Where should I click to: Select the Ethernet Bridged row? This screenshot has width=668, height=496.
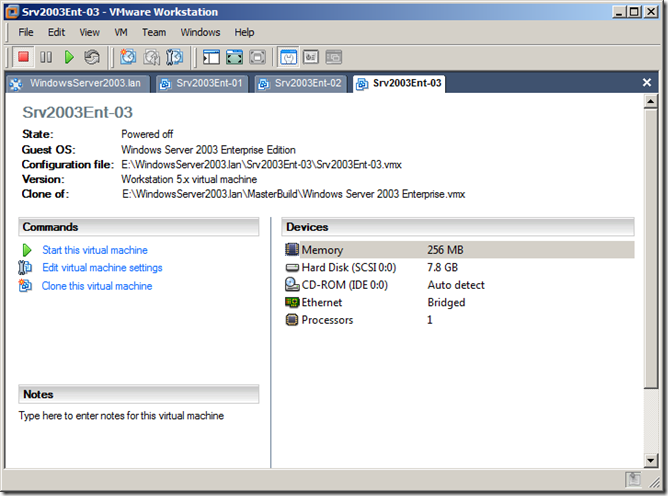tap(460, 302)
